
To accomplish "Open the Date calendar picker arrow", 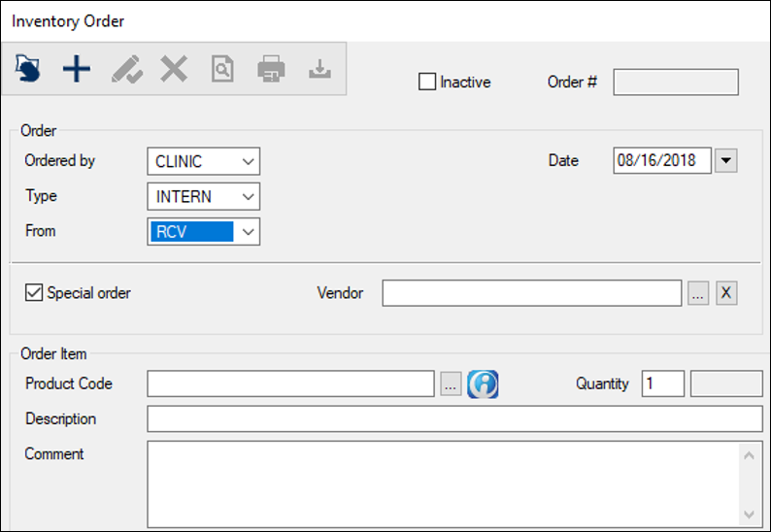I will coord(726,161).
